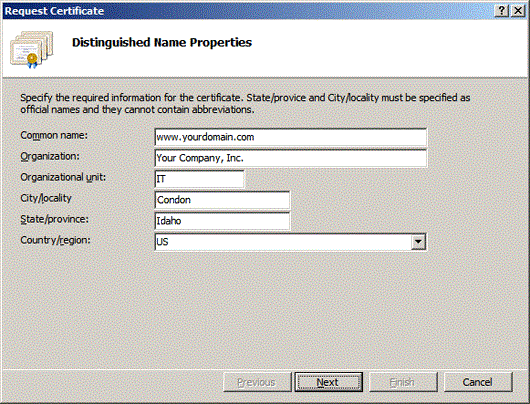Click the State/province field showing Idaho
The width and height of the screenshot is (530, 404).
point(222,221)
